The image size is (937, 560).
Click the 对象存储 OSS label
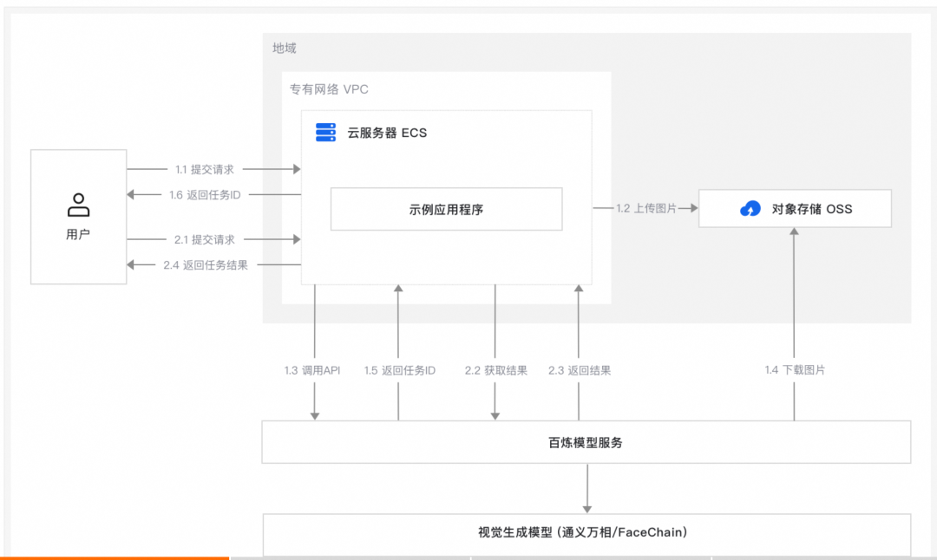tap(812, 209)
